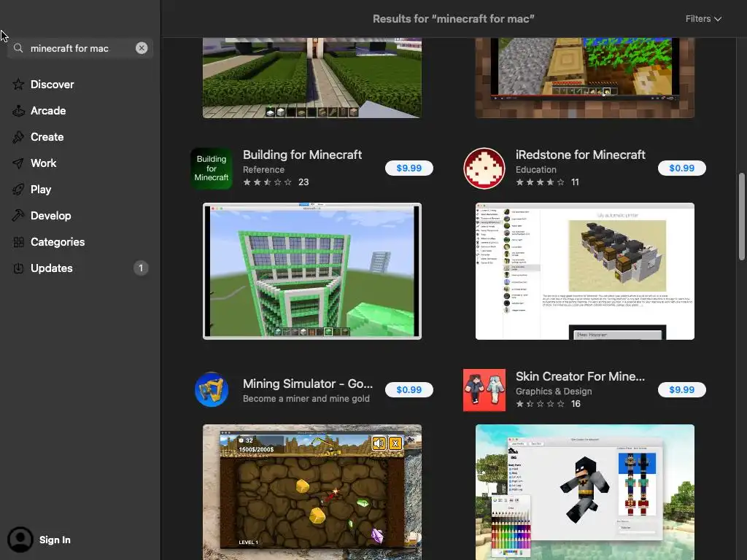Open the iRedstone for Minecraft app icon

click(x=484, y=168)
